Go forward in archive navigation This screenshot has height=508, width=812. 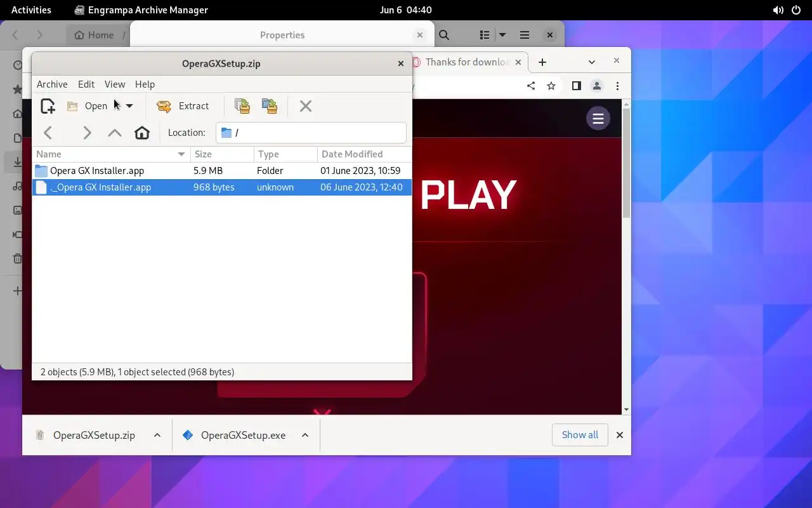(88, 133)
